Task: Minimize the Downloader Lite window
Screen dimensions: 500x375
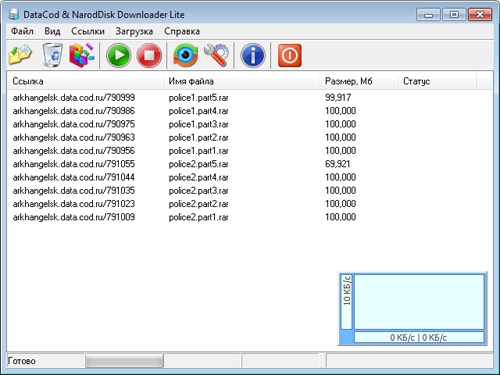Action: coord(428,15)
